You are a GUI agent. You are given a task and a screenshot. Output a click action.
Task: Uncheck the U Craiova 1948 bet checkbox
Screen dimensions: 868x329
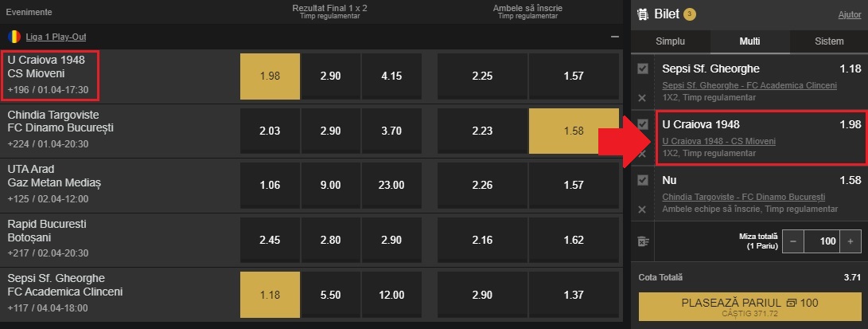[643, 124]
